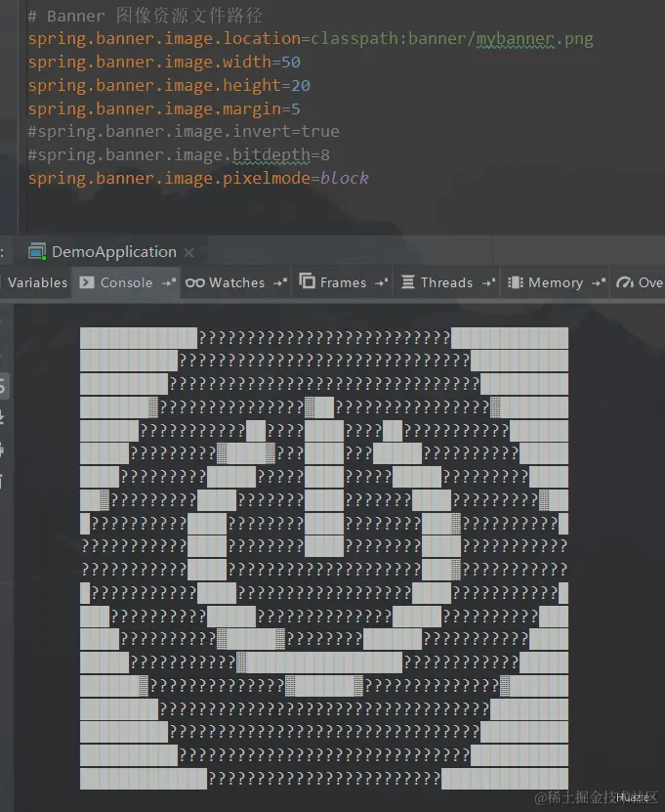Open the Console tab
665x812 pixels.
[126, 282]
